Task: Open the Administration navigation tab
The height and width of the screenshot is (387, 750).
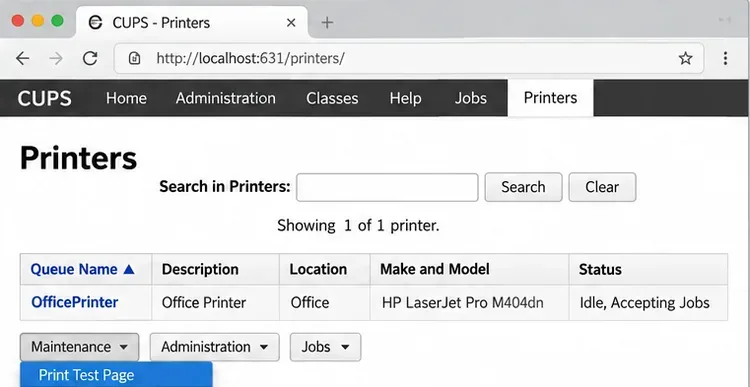Action: coord(225,98)
